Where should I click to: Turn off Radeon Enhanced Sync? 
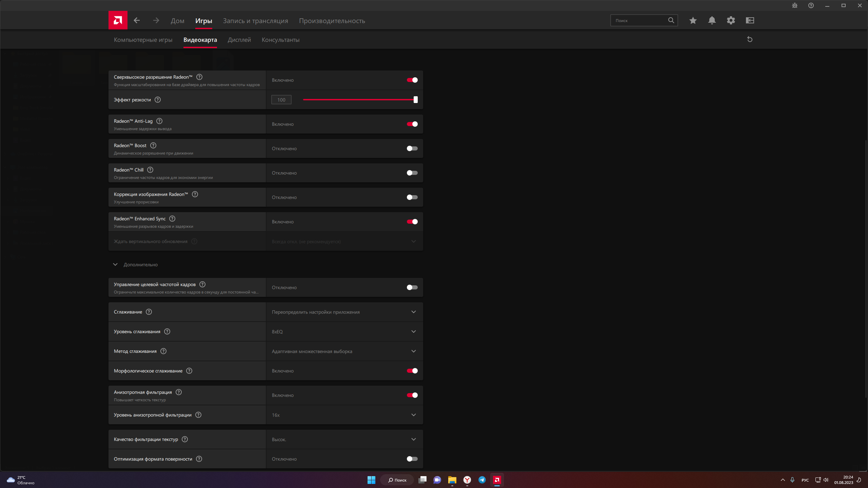[412, 222]
